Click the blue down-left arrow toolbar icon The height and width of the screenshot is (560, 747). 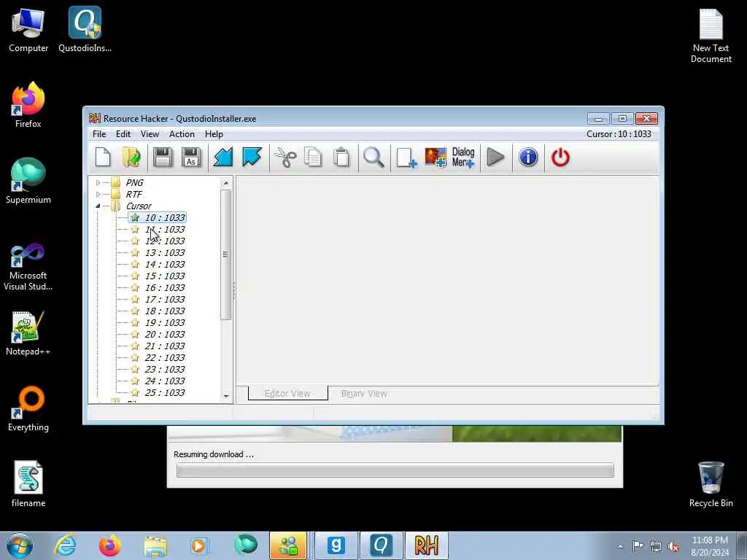coord(223,157)
